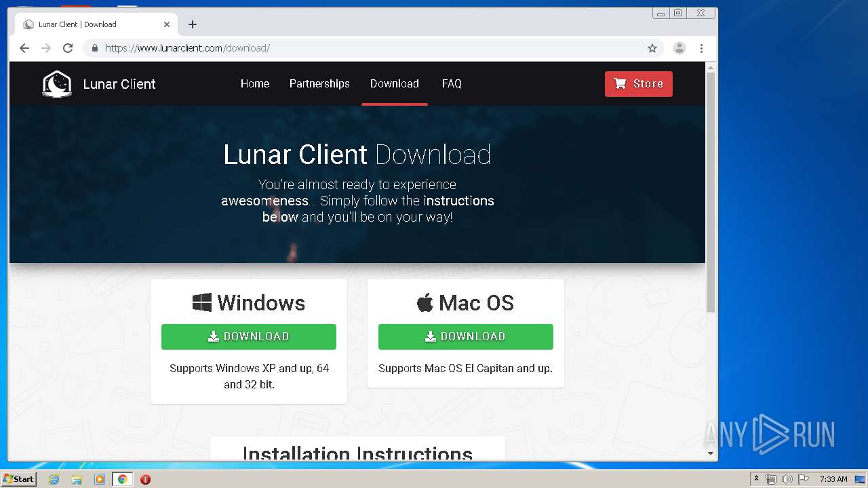
Task: Click the 'Installation Instructions' heading
Action: click(x=357, y=453)
